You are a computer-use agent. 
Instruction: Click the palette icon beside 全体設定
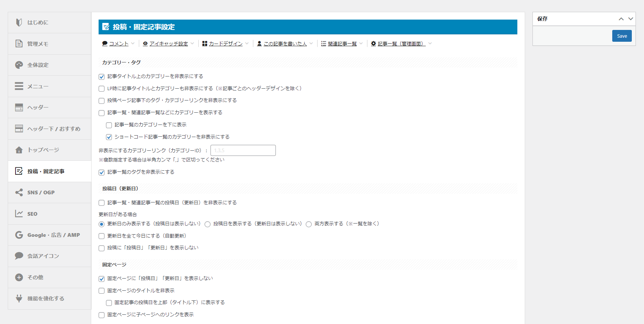19,65
